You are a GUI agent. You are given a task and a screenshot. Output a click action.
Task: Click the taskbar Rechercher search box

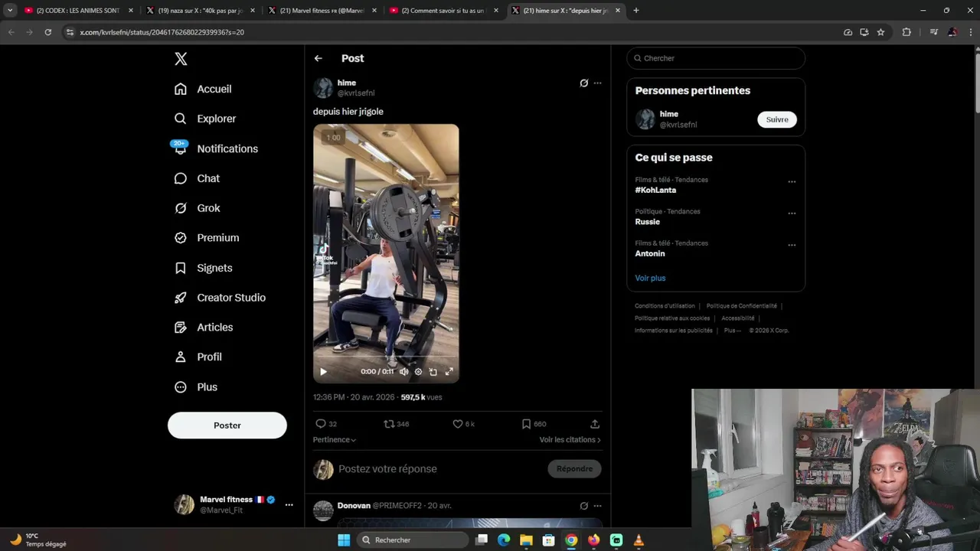(x=413, y=540)
